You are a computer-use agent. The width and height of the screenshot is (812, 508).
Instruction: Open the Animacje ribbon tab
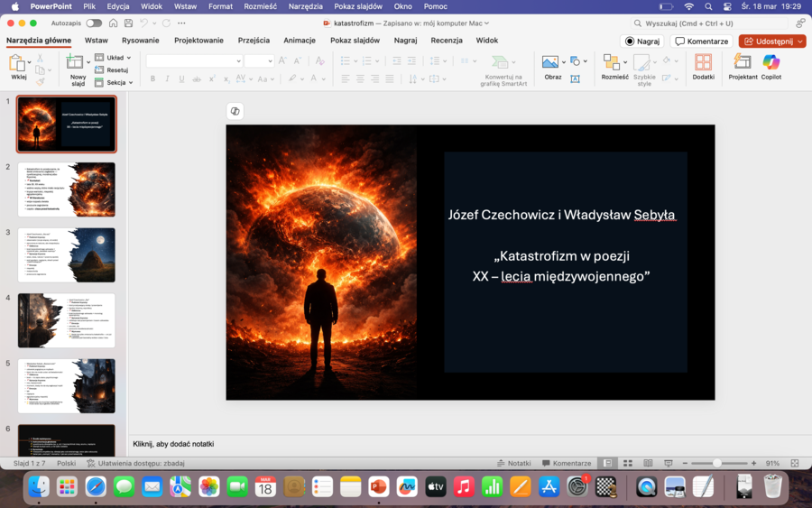pos(300,41)
